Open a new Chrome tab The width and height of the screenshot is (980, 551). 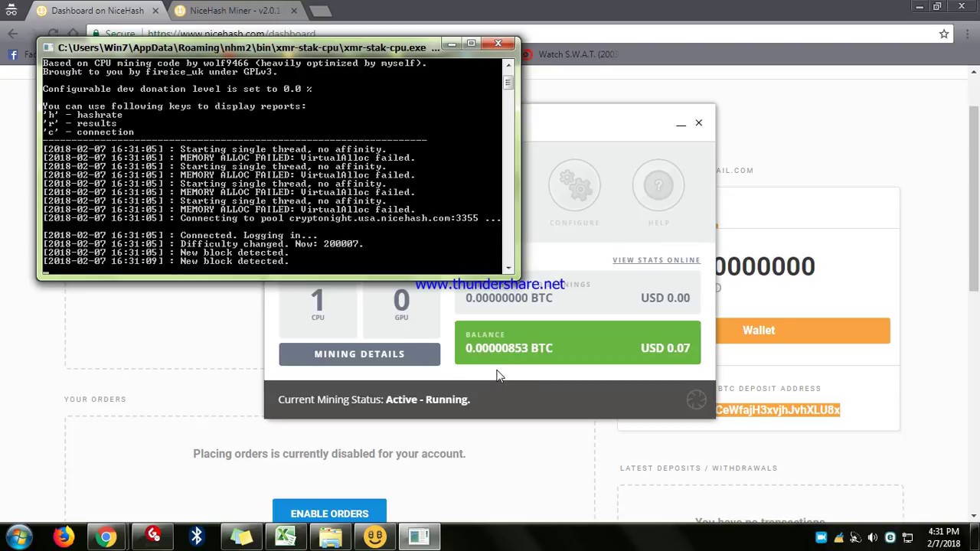coord(321,11)
